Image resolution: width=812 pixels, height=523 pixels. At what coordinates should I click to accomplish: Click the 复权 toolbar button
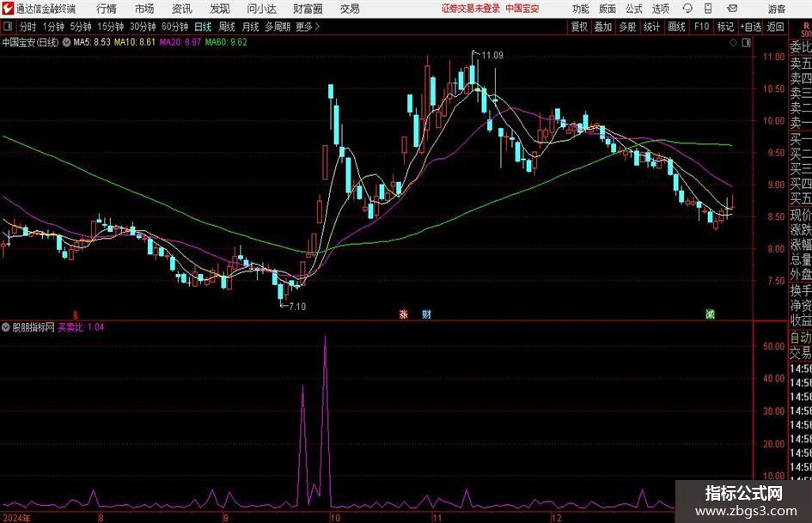[579, 27]
